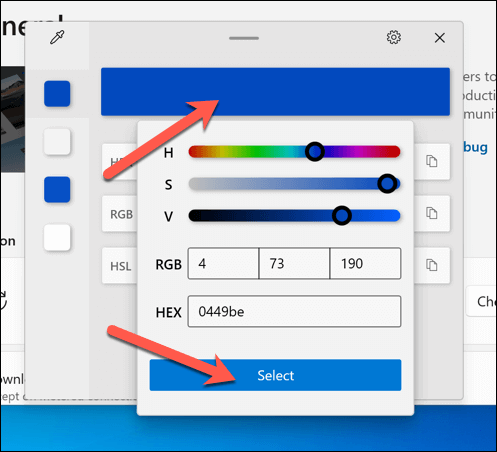Adjust the H hue slider handle
The height and width of the screenshot is (452, 497).
[x=315, y=152]
